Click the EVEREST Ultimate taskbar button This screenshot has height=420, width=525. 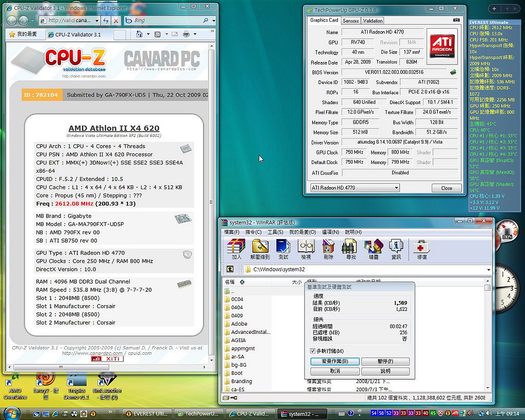(x=147, y=414)
